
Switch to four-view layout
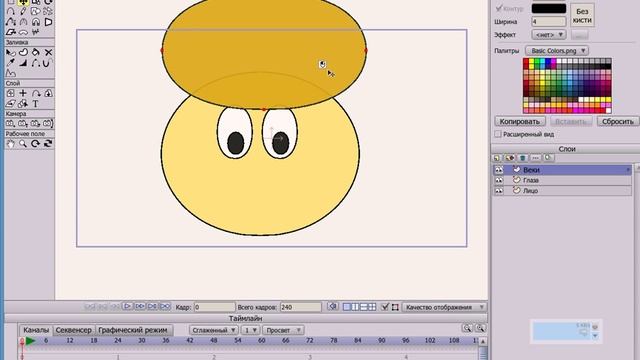pyautogui.click(x=372, y=307)
